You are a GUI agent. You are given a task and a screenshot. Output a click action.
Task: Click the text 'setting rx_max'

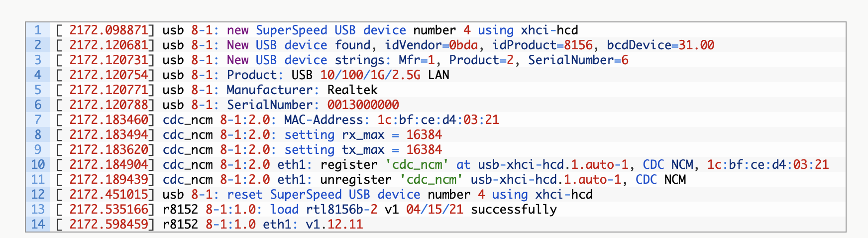click(334, 135)
